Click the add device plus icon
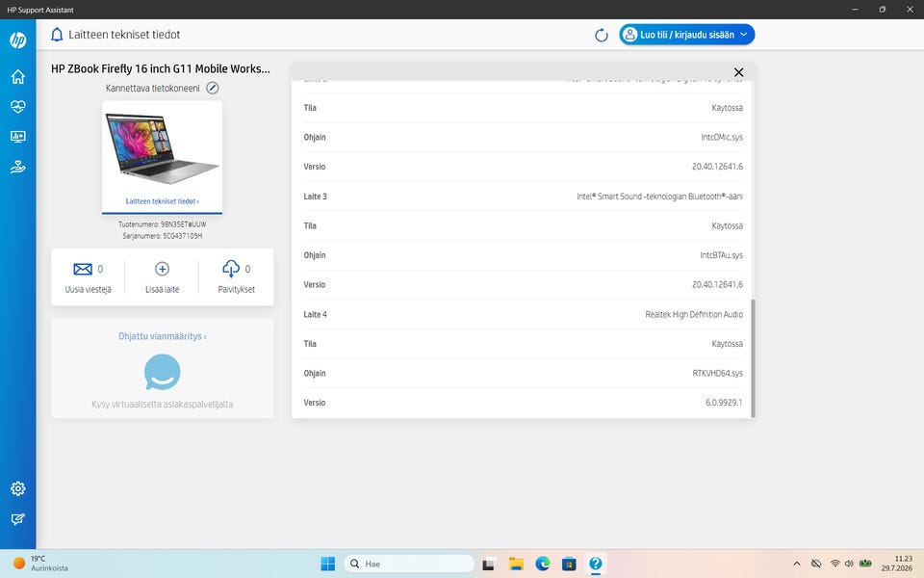The width and height of the screenshot is (924, 578). tap(162, 269)
